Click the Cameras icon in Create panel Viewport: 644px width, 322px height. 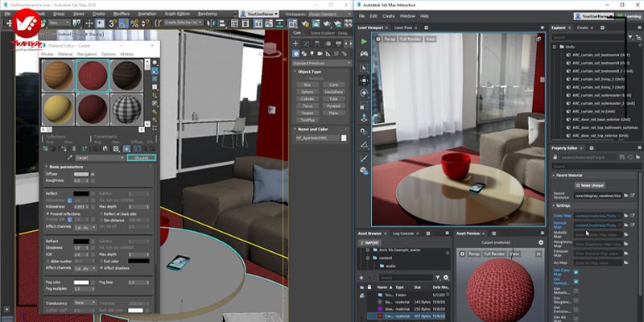[320, 54]
